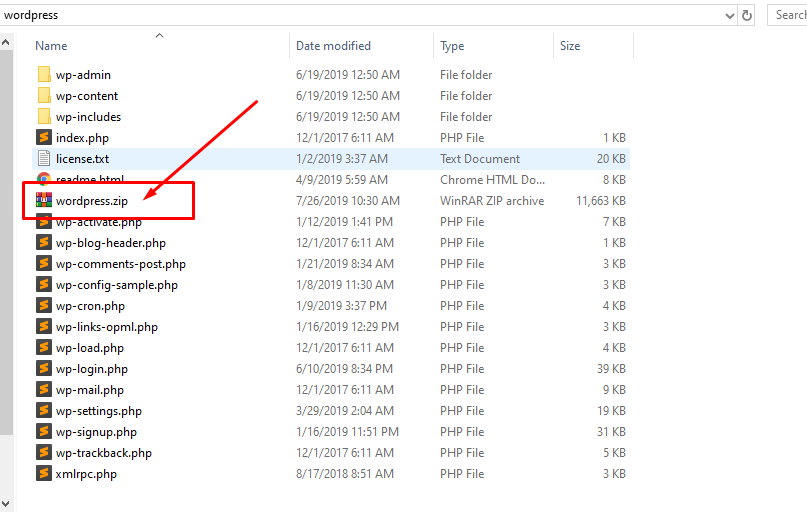Click the wordpress.zip WinRAR archive icon
The image size is (807, 517).
(x=44, y=200)
